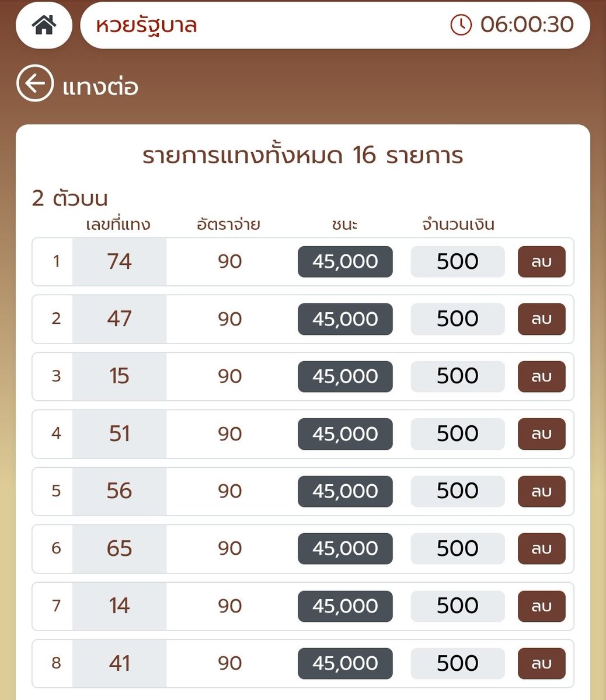
Task: Delete the bet on number 47
Action: tap(542, 319)
